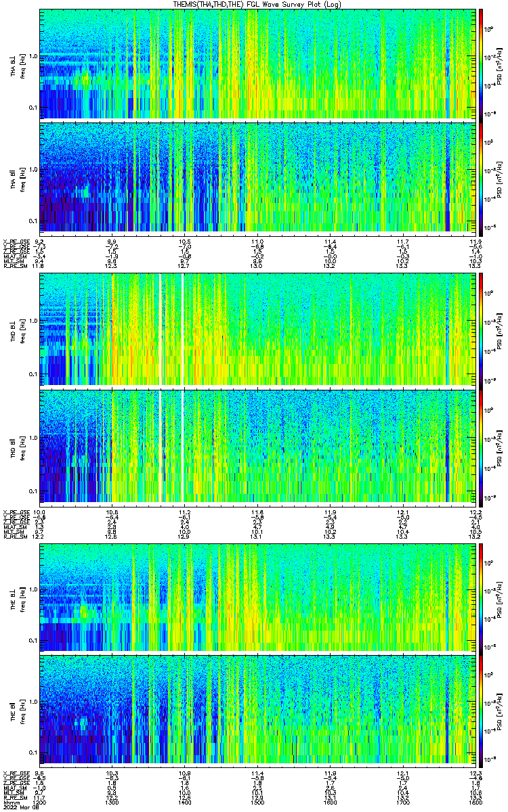Image resolution: width=508 pixels, height=812 pixels.
Task: Click the 1400 time tick label
Action: (x=184, y=802)
